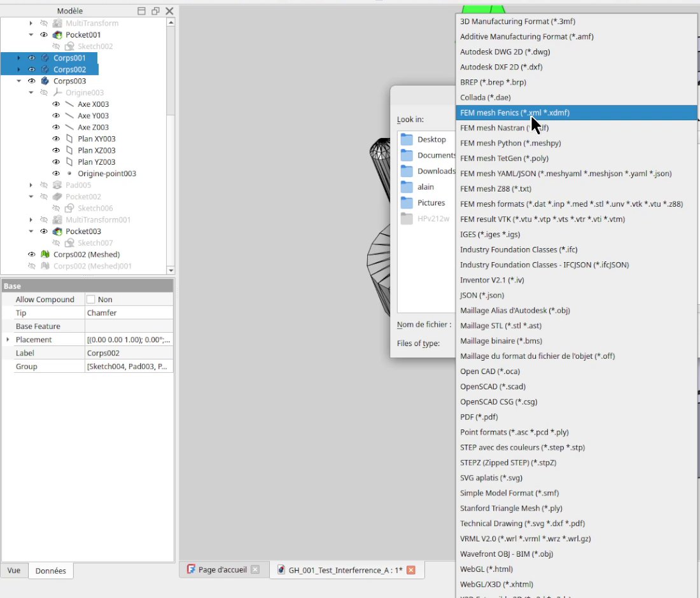This screenshot has height=598, width=700.
Task: Click the Pad005 feature icon
Action: [57, 185]
